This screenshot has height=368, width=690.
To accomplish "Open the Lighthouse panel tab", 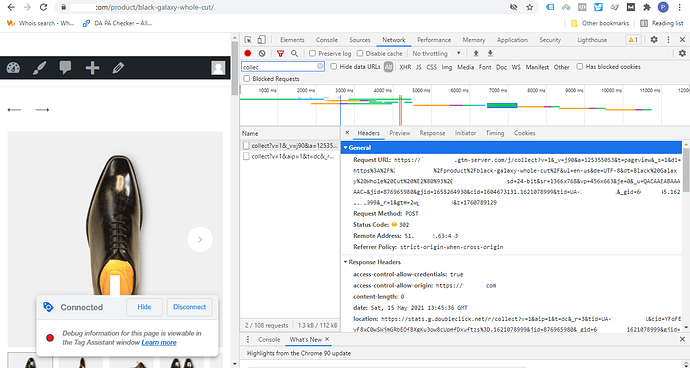I will (x=592, y=40).
